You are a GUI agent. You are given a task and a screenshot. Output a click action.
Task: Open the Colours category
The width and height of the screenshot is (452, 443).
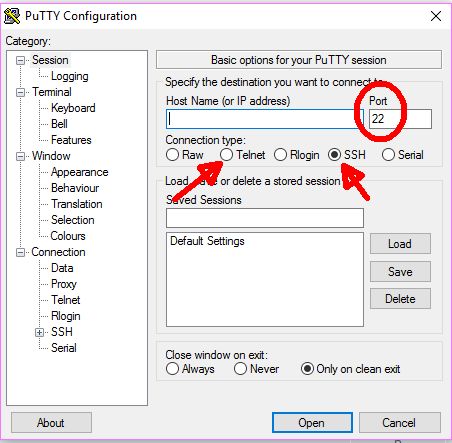68,236
